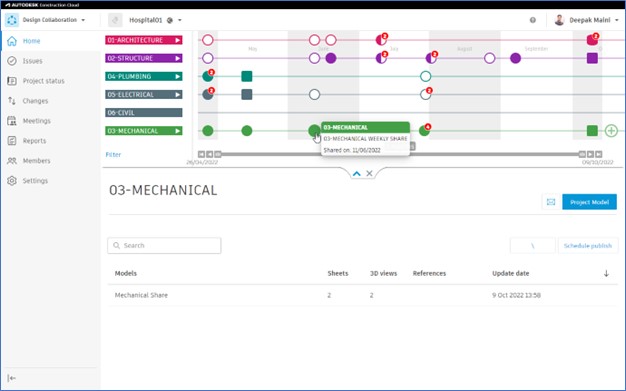
Task: Collapse the sidebar with the bottom arrow icon
Action: [x=12, y=378]
